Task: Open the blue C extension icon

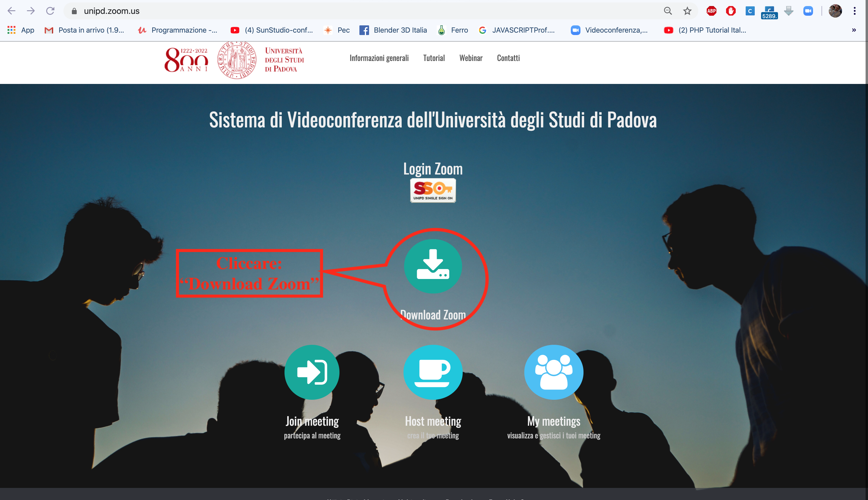Action: click(x=750, y=11)
